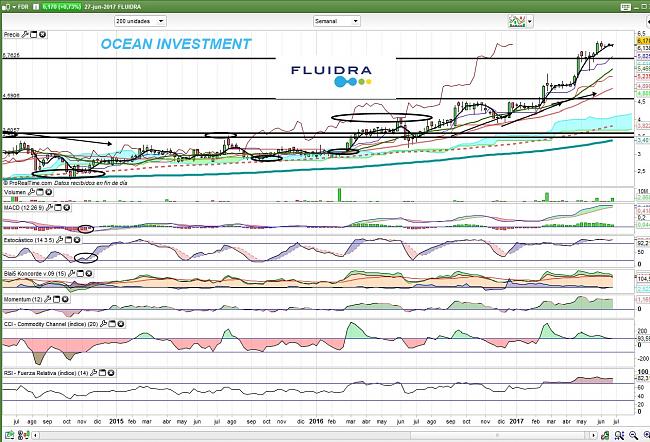Open the Semanal timeframe dropdown
This screenshot has height=442, width=650.
(x=337, y=21)
